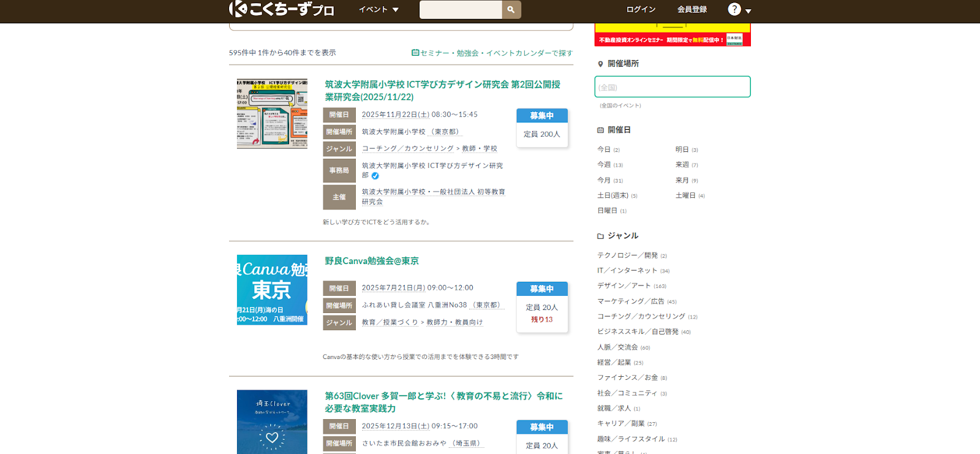Filter events by 土日(週末)
Screen dimensions: 980x454
click(612, 195)
